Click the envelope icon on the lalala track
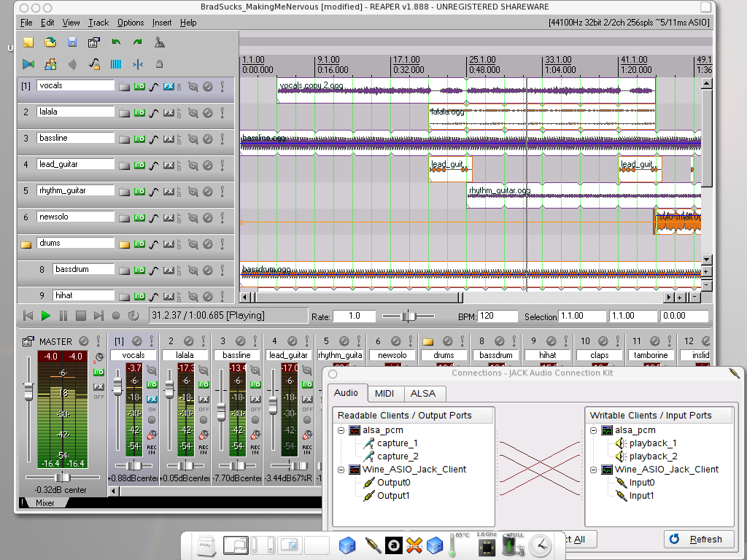747x560 pixels. pyautogui.click(x=153, y=113)
